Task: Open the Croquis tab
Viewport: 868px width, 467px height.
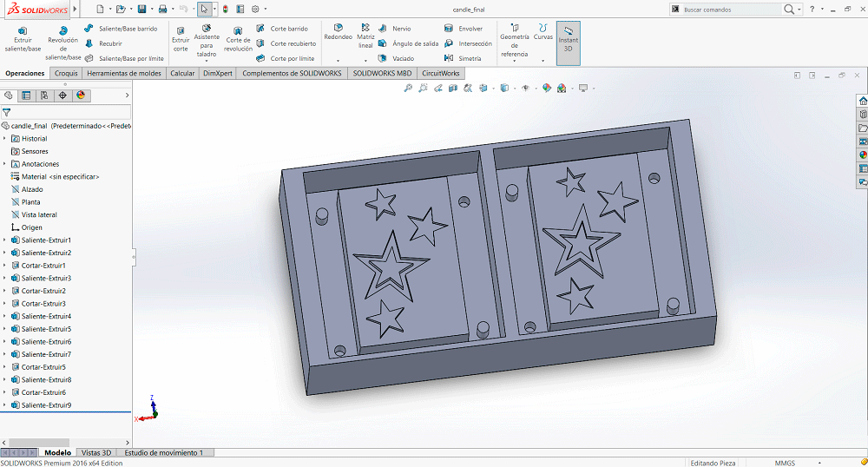Action: pos(66,73)
